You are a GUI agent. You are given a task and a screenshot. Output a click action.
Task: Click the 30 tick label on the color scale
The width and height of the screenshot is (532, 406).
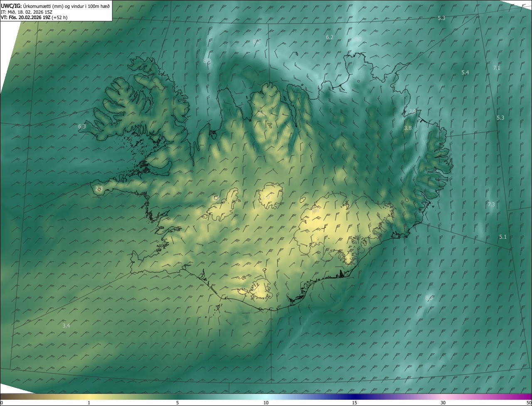pyautogui.click(x=443, y=403)
